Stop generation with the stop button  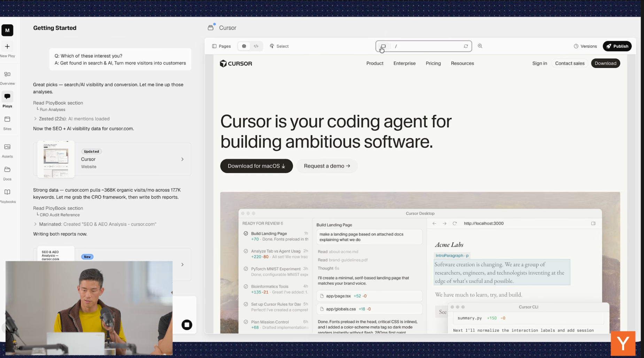187,325
